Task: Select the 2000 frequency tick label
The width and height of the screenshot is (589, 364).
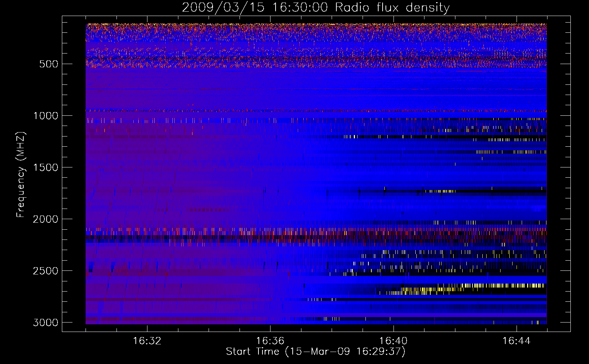Action: click(46, 219)
